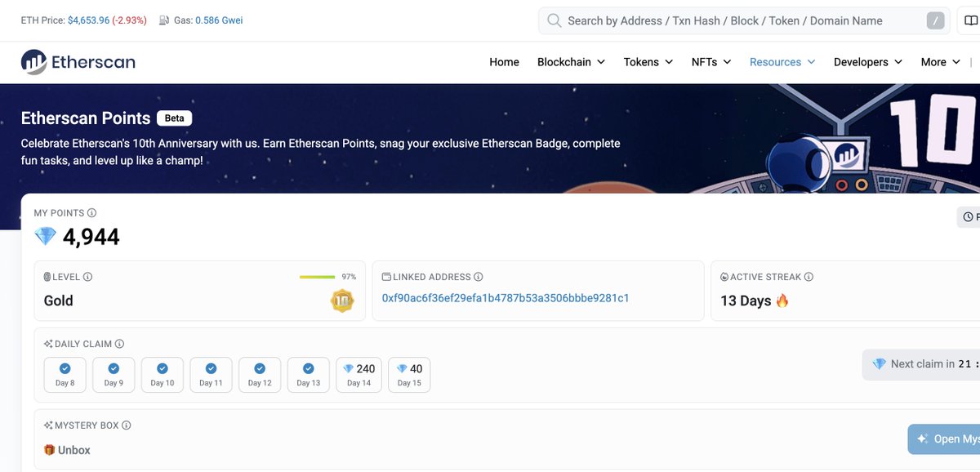Click the diamond icon beside 4,944
The image size is (980, 472).
tap(45, 237)
